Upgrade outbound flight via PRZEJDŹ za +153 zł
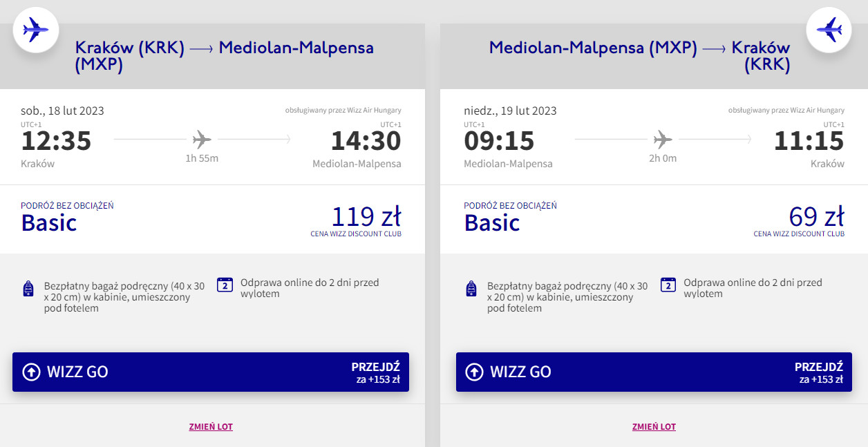Screen dimensions: 868x447 point(375,372)
